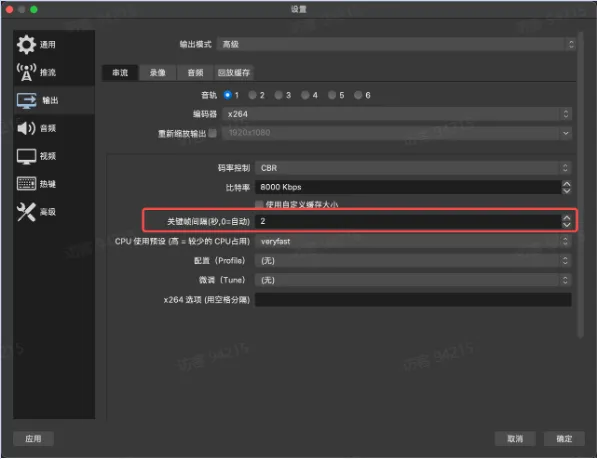
Task: Switch to the Audio (音频) tab
Action: [x=195, y=73]
